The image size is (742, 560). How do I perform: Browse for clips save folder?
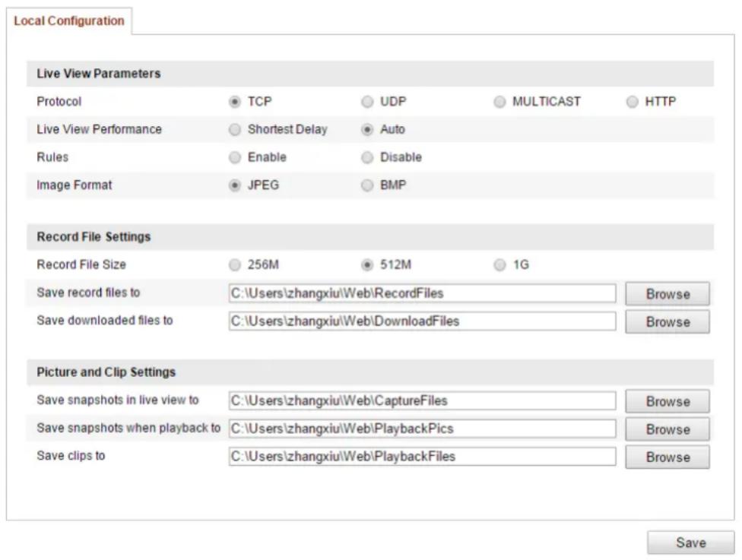(x=667, y=457)
